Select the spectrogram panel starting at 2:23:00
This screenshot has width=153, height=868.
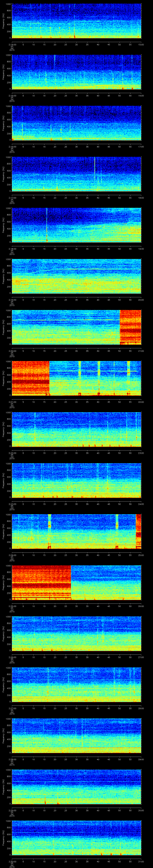[x=76, y=480]
